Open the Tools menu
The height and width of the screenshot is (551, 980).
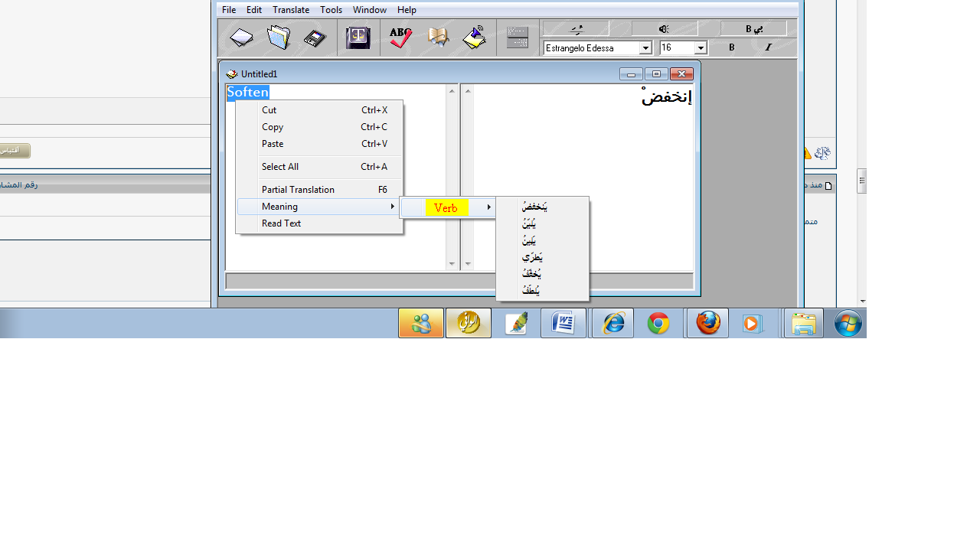pos(331,10)
